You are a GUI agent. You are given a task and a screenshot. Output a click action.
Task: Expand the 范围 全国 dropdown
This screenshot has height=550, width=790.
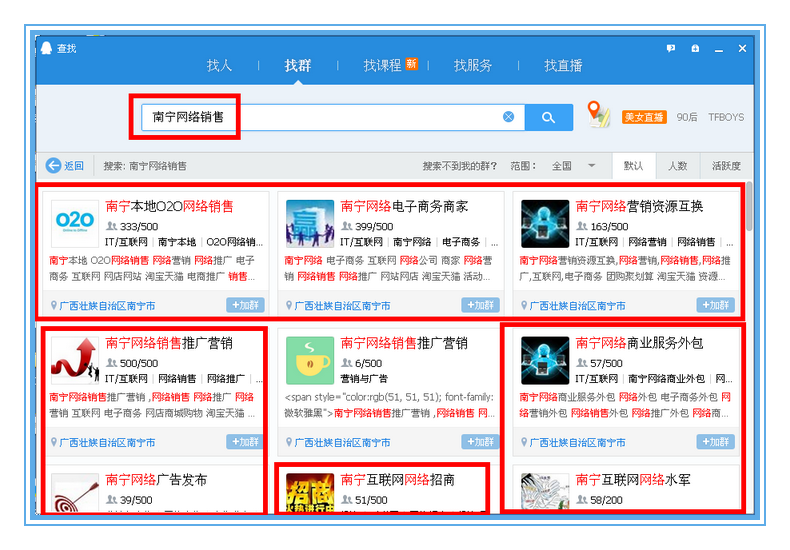click(573, 166)
